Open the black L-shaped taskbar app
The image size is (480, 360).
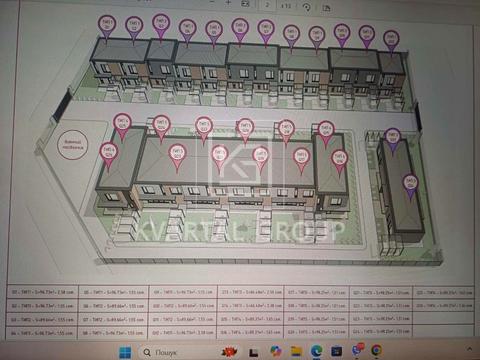pyautogui.click(x=254, y=352)
